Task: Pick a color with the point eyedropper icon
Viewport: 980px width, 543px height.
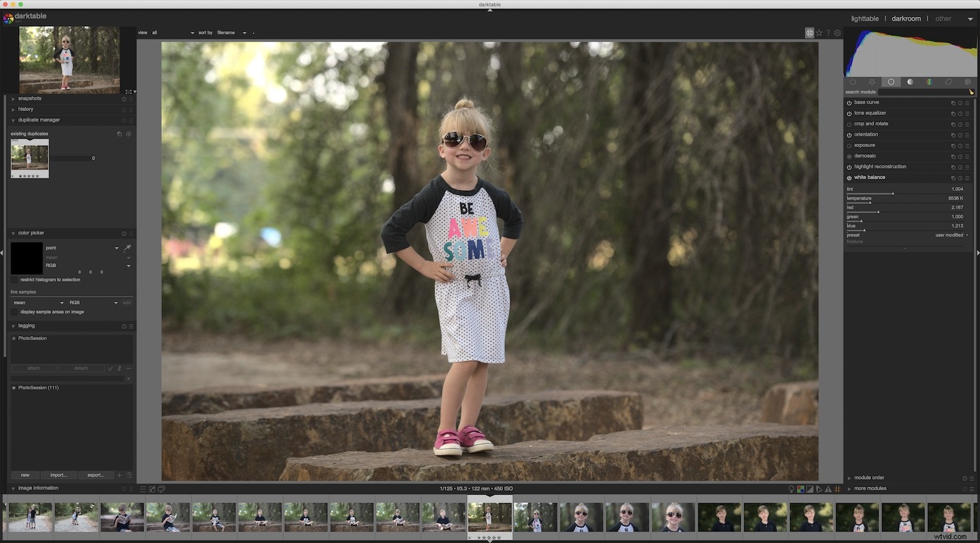Action: (x=127, y=248)
